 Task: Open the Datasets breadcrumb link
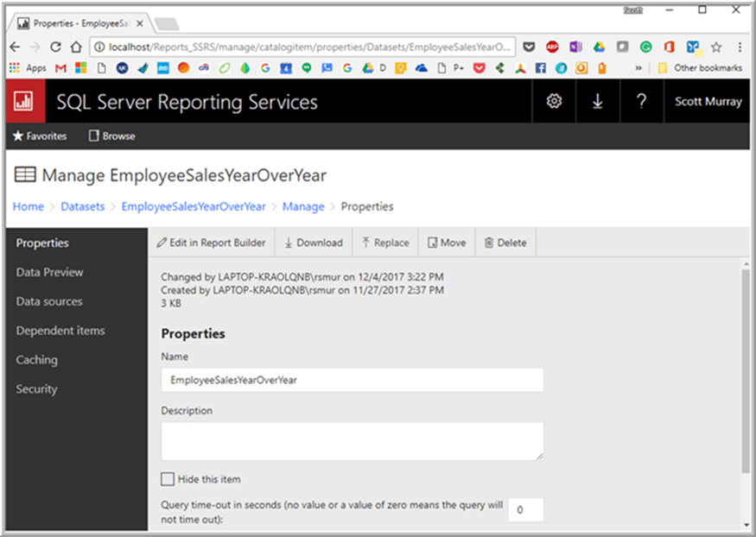(x=82, y=206)
